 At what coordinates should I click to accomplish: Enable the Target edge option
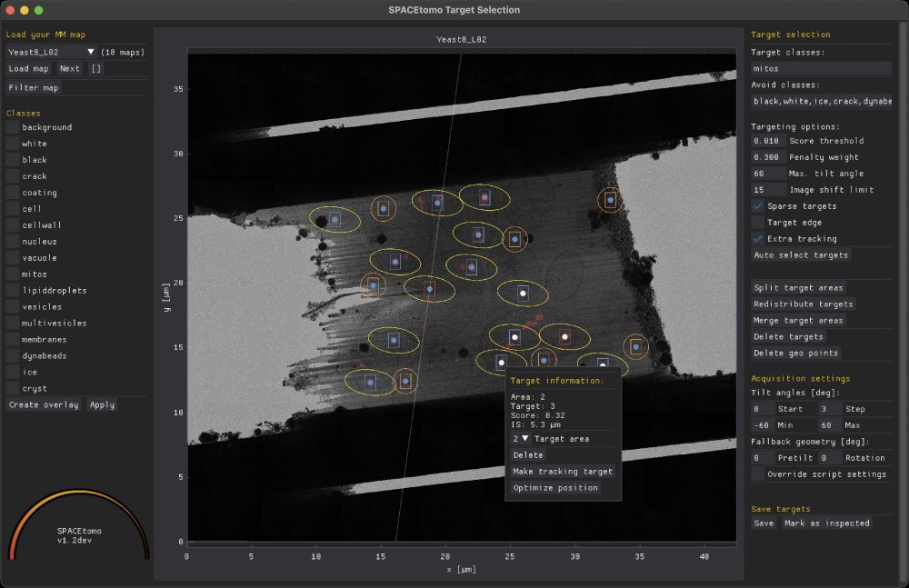click(x=757, y=222)
